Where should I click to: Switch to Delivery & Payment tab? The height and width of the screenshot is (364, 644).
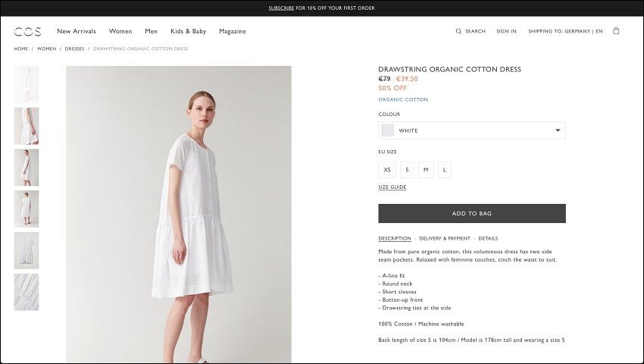[x=445, y=239]
